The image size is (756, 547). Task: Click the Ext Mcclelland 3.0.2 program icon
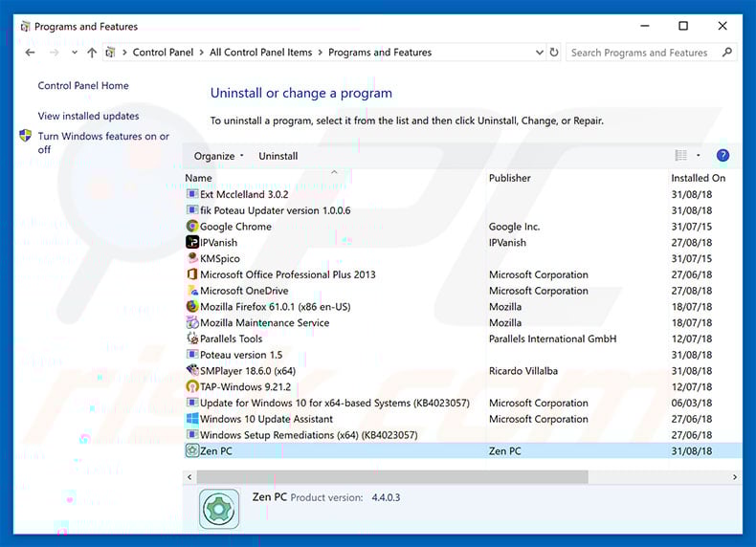point(192,194)
